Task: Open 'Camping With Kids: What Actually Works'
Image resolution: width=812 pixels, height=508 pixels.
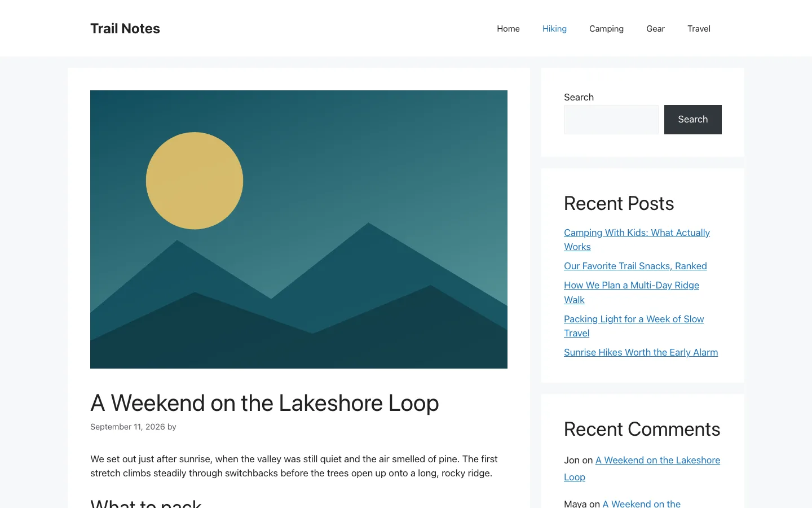Action: (x=637, y=239)
